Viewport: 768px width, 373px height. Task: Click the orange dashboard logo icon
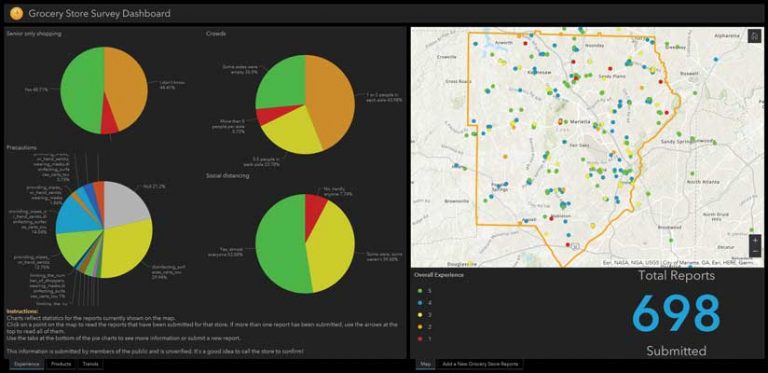(17, 13)
